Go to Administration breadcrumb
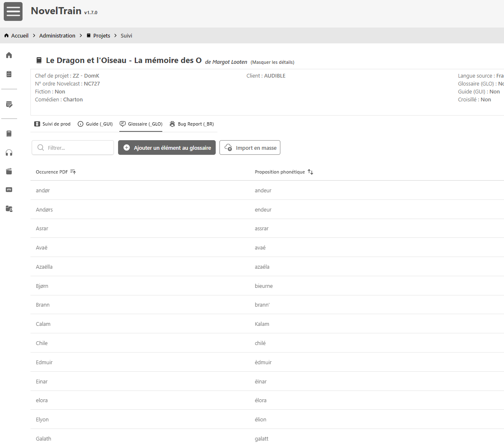 pos(57,35)
